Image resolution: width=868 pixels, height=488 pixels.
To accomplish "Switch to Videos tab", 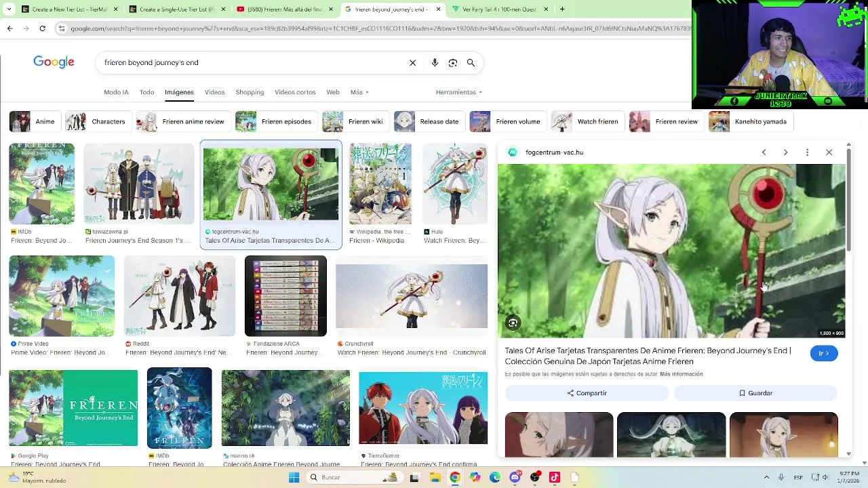I will pyautogui.click(x=214, y=92).
